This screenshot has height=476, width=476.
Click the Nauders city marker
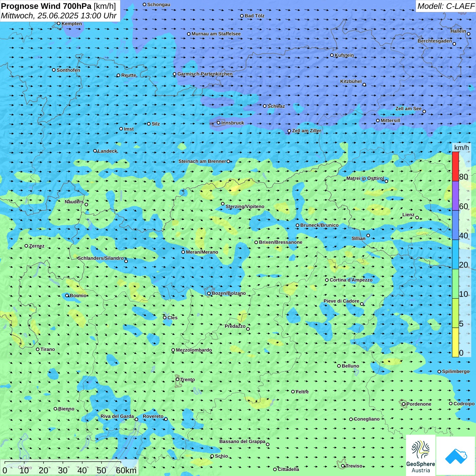86,204
